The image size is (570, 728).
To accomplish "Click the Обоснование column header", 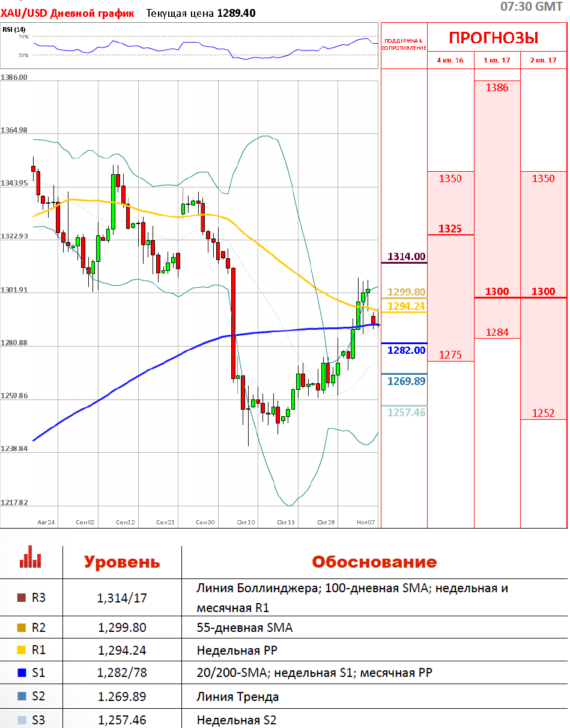I will (x=374, y=562).
